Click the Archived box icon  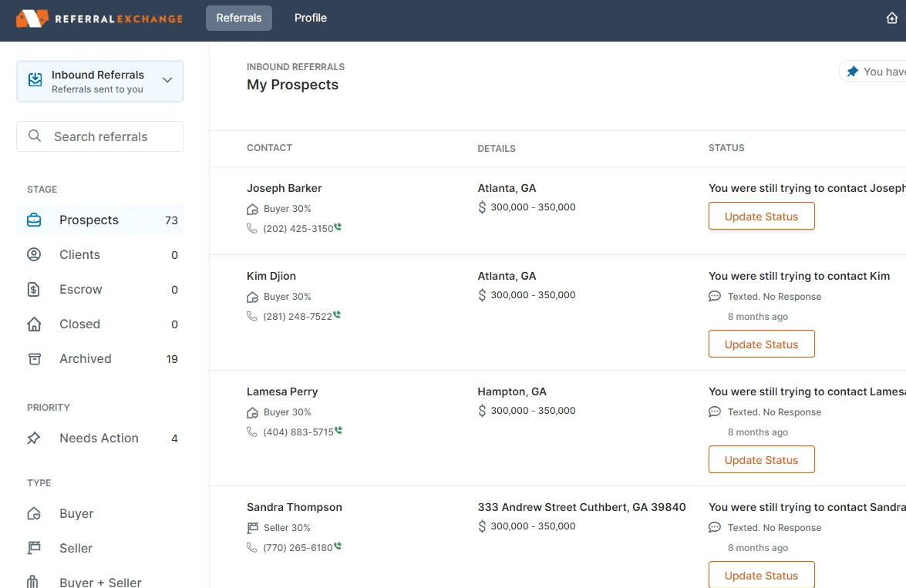click(x=35, y=358)
